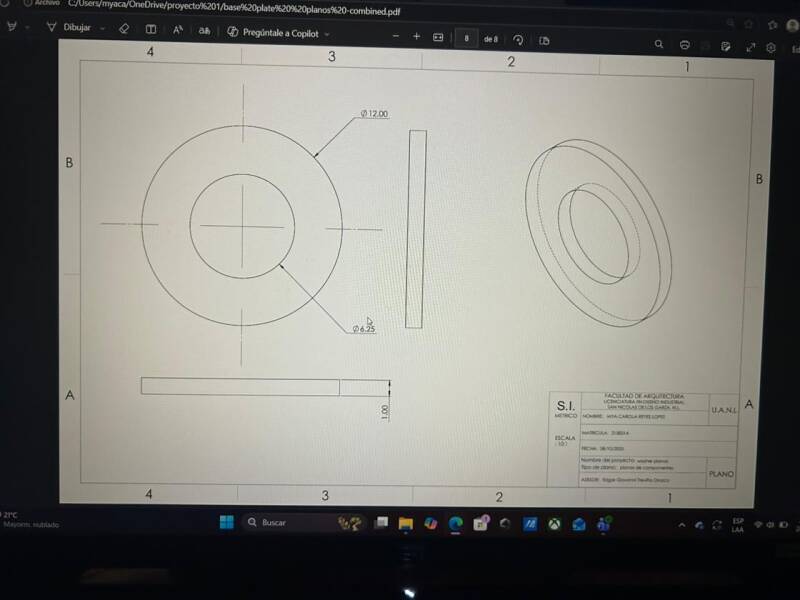This screenshot has height=600, width=800.
Task: Open Task View on taskbar
Action: [381, 523]
